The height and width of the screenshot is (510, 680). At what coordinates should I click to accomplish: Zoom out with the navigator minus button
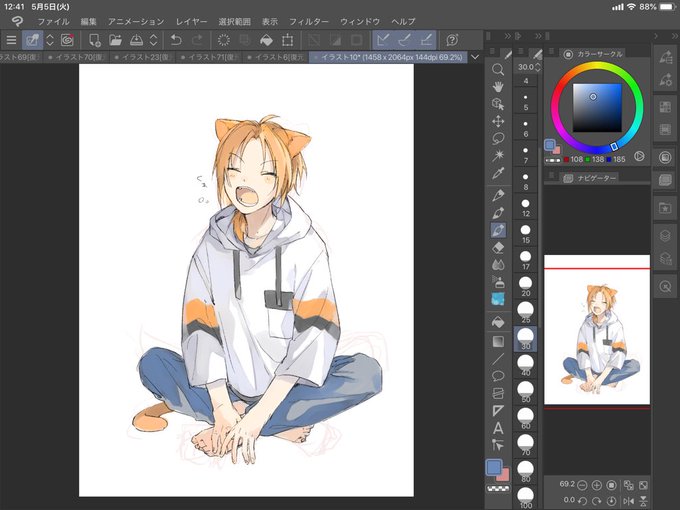click(582, 485)
